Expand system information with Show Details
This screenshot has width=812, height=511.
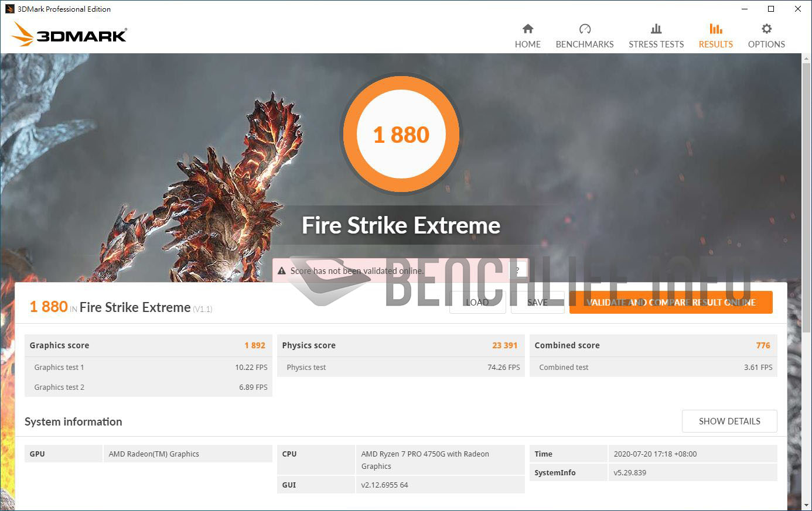pyautogui.click(x=729, y=421)
